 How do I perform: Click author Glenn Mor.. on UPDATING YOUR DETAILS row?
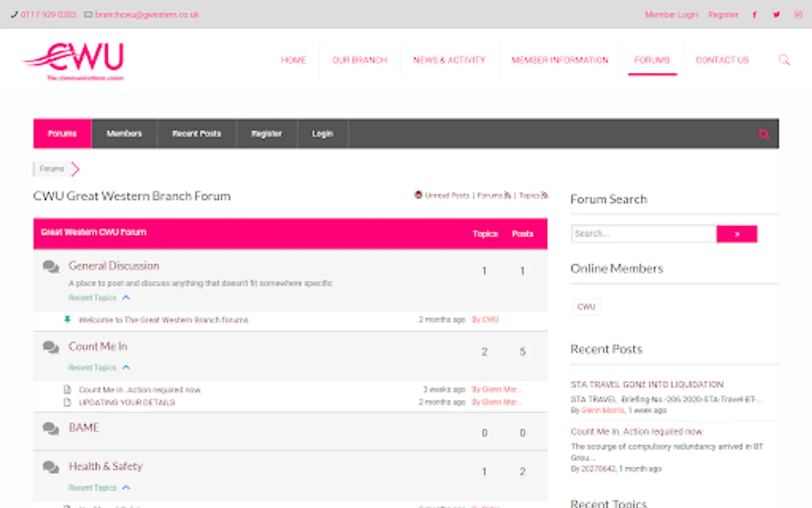(497, 402)
